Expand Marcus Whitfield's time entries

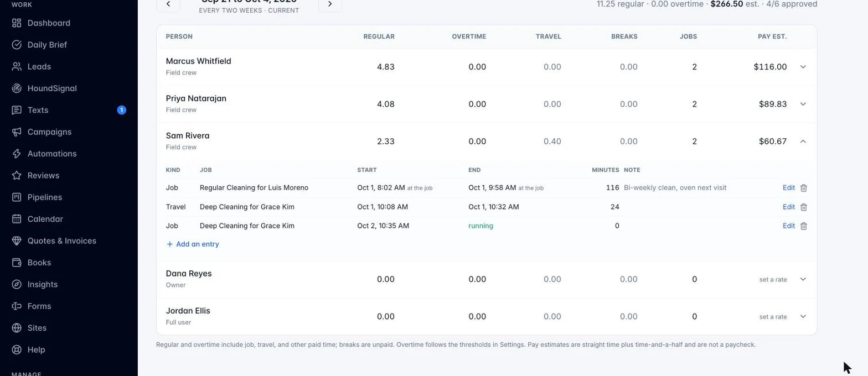[x=803, y=67]
